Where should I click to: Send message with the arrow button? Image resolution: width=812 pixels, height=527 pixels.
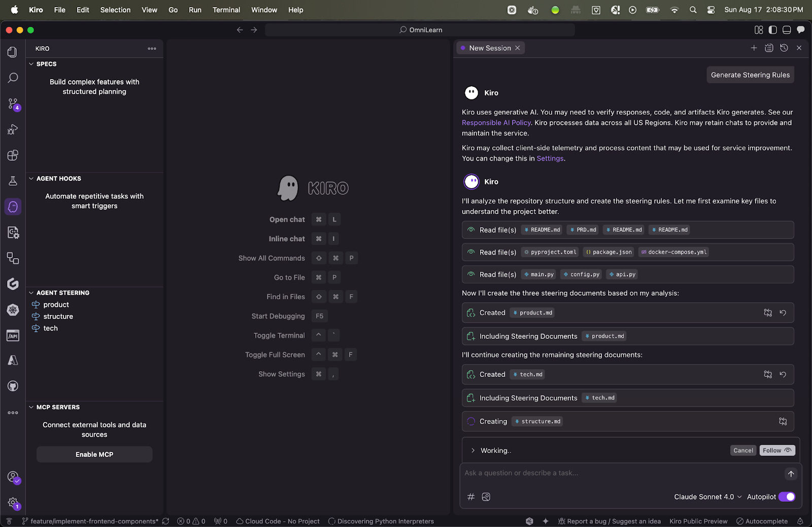coord(791,474)
